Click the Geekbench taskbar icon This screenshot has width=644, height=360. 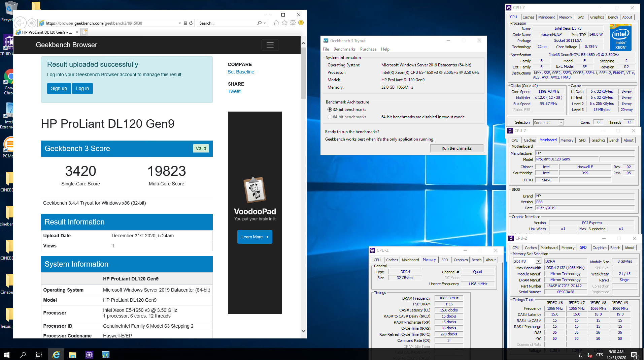pos(105,355)
